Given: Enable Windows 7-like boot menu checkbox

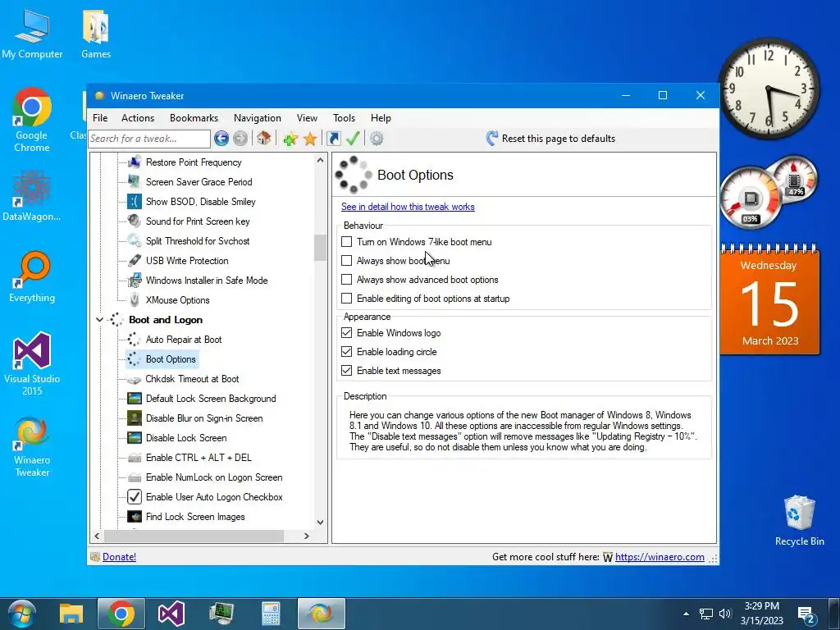Looking at the screenshot, I should pyautogui.click(x=347, y=242).
